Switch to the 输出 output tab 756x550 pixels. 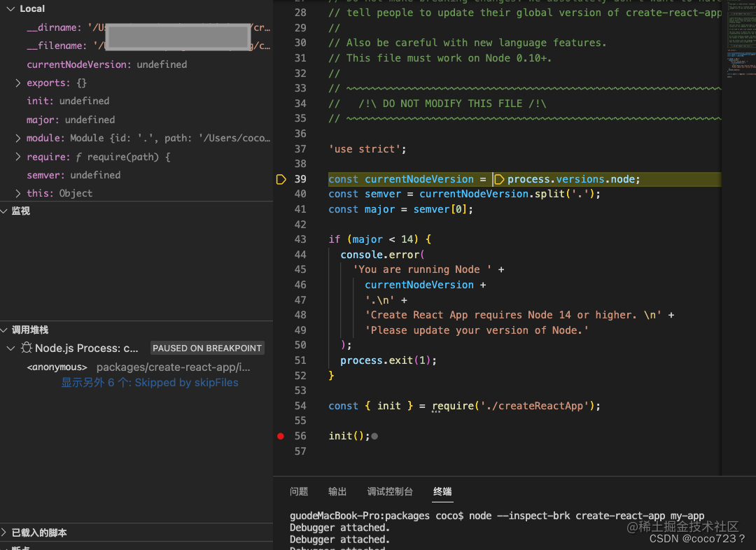coord(337,491)
